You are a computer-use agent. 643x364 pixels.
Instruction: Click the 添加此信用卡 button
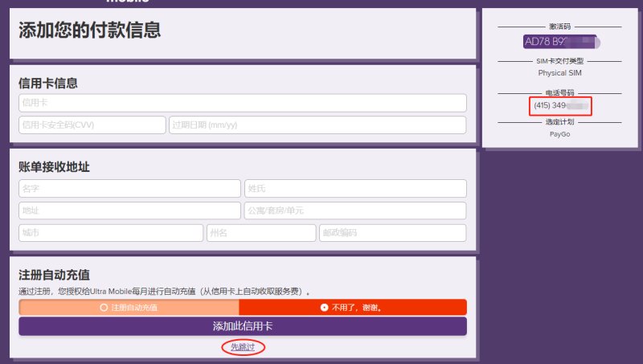click(243, 326)
